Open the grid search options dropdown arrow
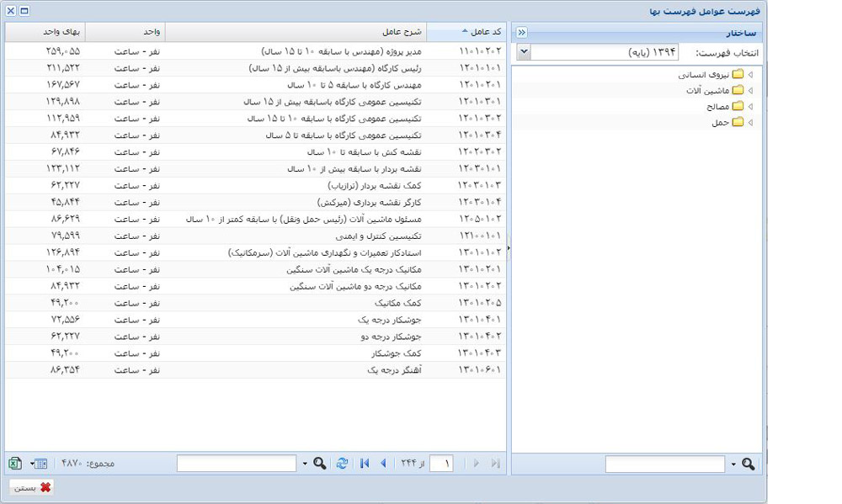This screenshot has height=504, width=842. [305, 464]
